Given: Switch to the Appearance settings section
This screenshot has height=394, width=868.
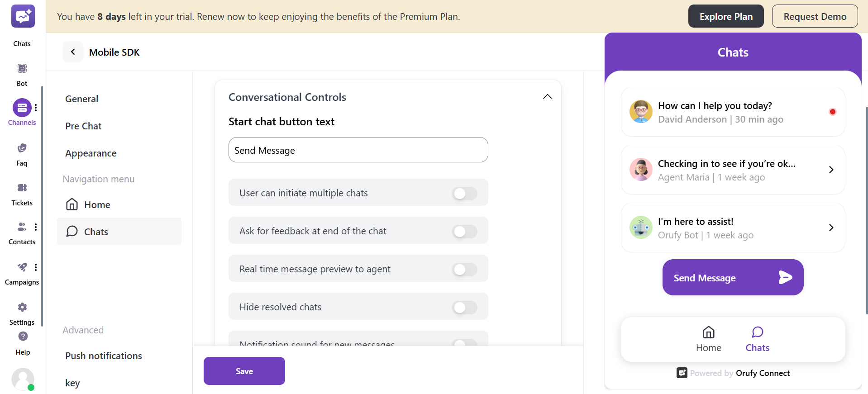Looking at the screenshot, I should (91, 153).
